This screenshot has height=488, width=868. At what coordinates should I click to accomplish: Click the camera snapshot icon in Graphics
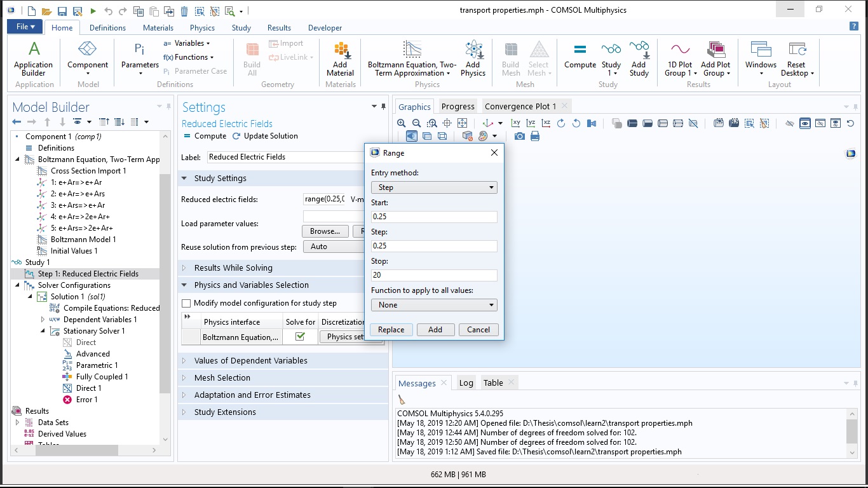tap(520, 136)
